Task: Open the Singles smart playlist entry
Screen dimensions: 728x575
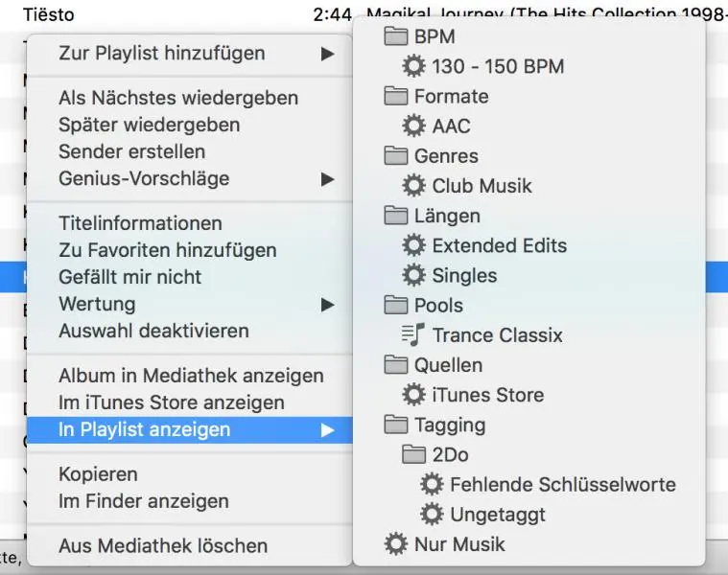Action: click(x=464, y=275)
